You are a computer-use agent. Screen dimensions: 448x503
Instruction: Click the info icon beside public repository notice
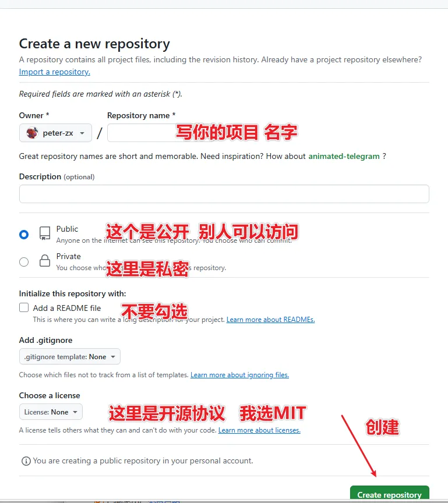point(26,461)
